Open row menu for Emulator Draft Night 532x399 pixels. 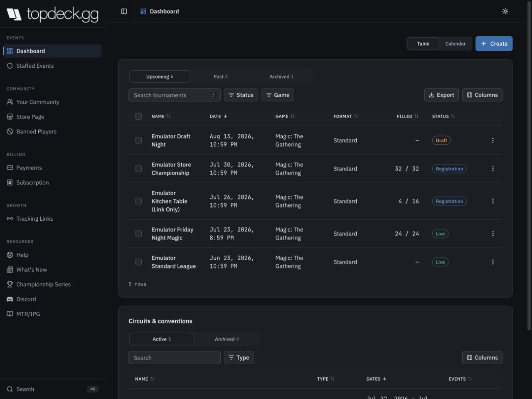tap(493, 140)
